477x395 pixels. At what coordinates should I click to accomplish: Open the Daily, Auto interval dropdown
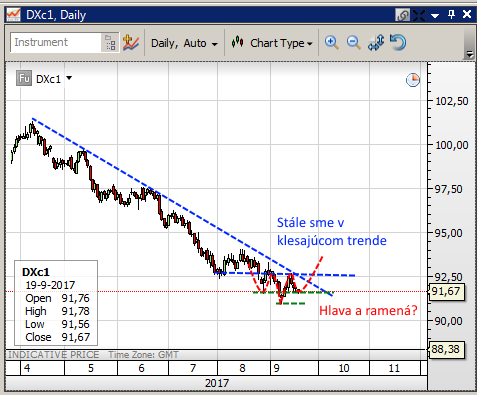pyautogui.click(x=184, y=43)
